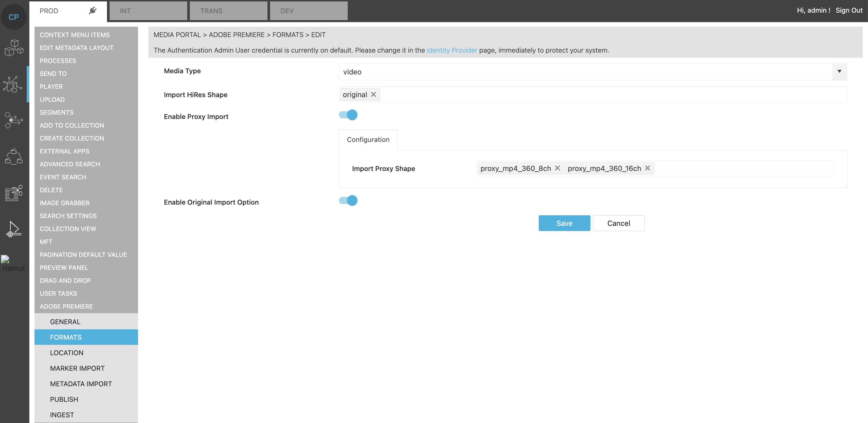Open the Configuration tab
The image size is (868, 423).
click(x=368, y=139)
